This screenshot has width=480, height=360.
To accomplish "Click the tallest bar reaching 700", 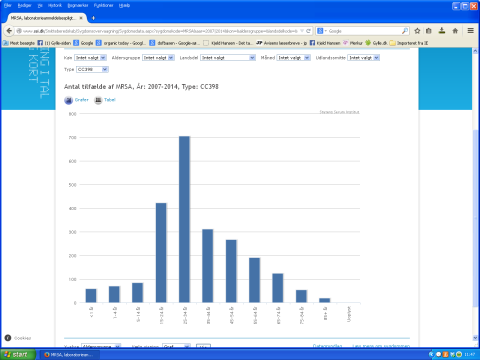I will coord(184,219).
